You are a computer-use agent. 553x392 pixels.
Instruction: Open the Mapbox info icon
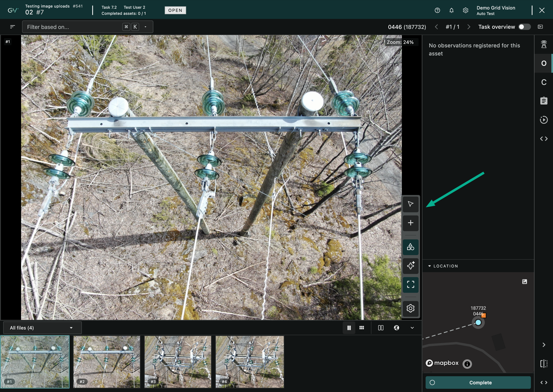click(467, 364)
